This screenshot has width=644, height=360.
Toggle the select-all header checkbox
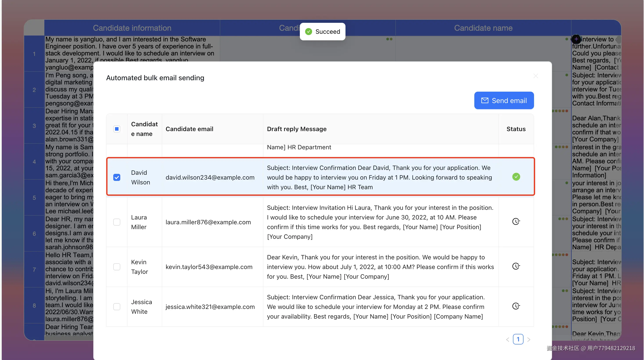click(x=117, y=129)
